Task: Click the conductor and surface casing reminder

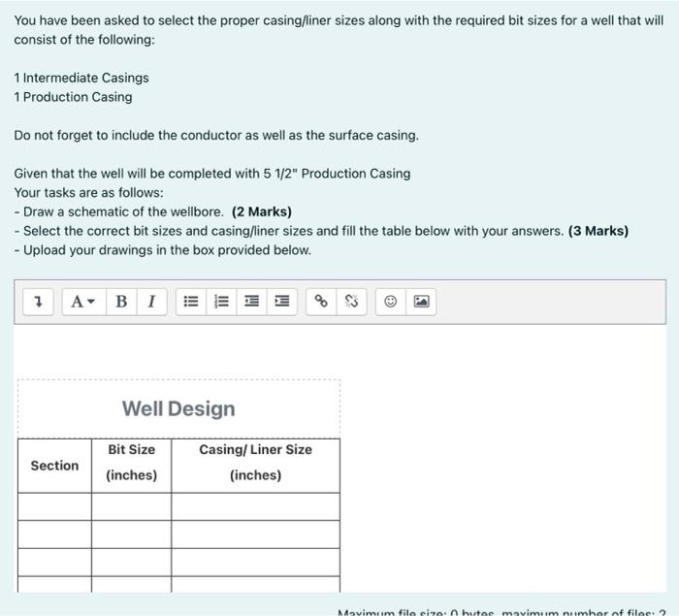Action: 216,136
